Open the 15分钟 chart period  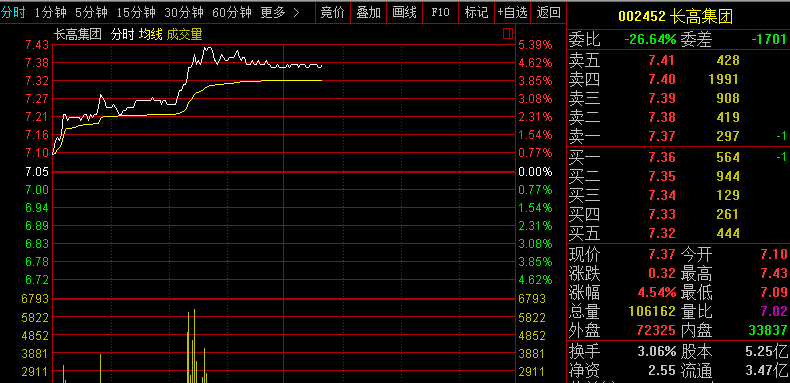tap(136, 13)
